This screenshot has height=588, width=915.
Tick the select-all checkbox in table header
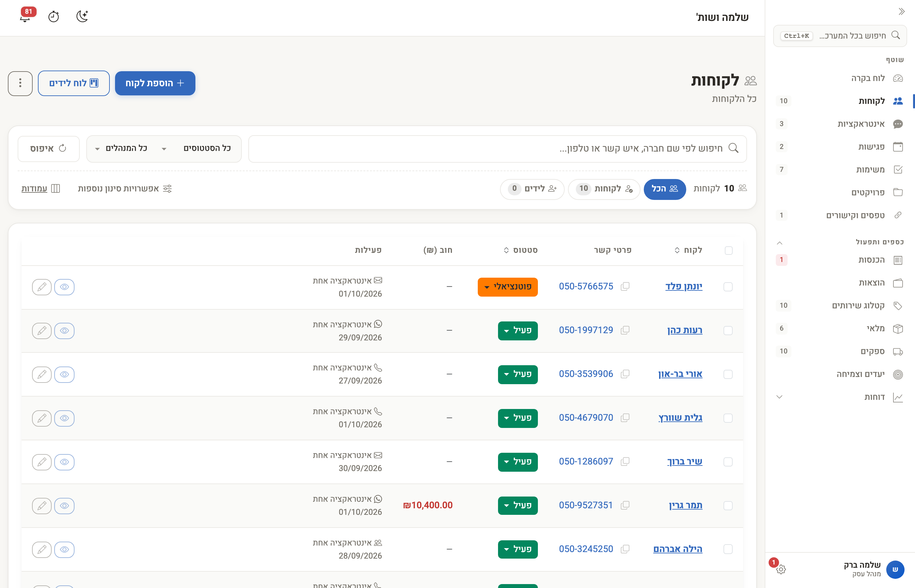728,251
